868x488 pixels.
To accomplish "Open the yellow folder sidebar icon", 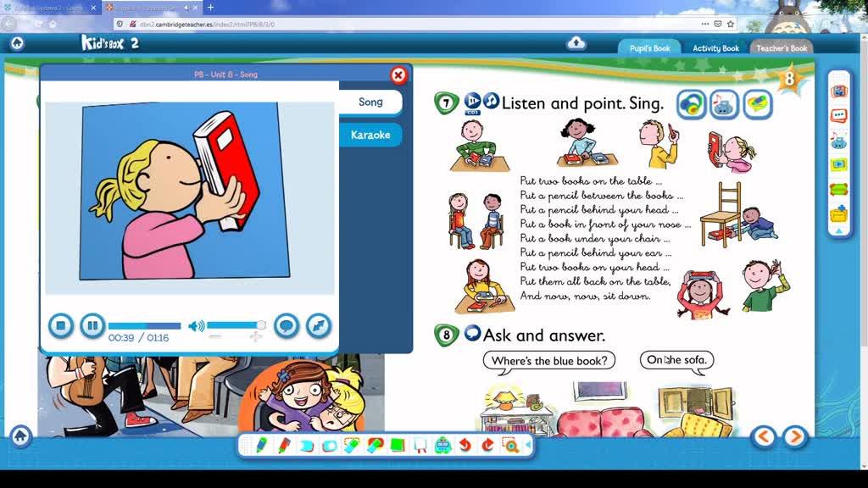I will [838, 213].
